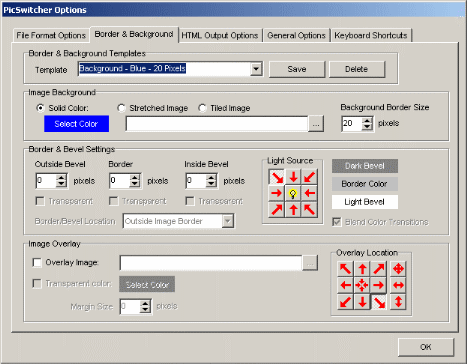Set light source from bottom-left corner

click(277, 210)
